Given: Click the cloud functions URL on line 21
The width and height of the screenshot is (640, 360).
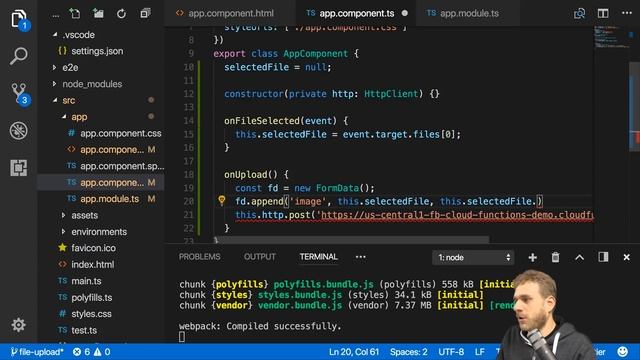Looking at the screenshot, I should point(457,215).
